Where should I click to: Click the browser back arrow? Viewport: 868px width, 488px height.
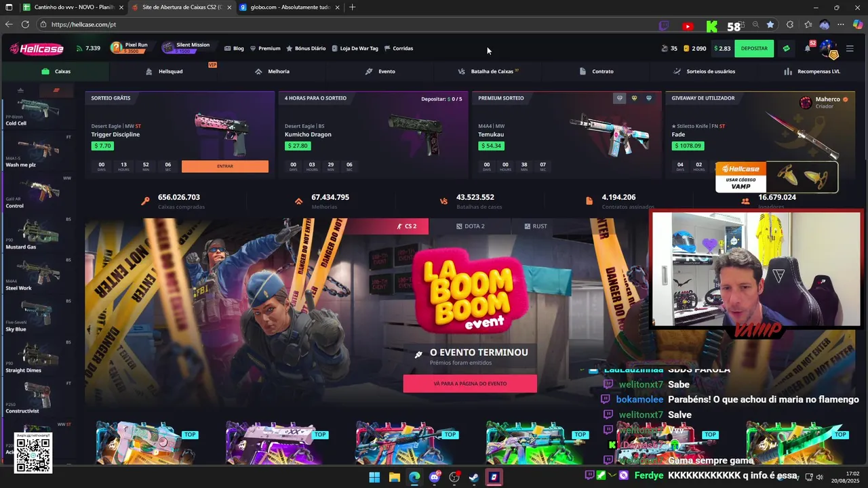(x=9, y=24)
